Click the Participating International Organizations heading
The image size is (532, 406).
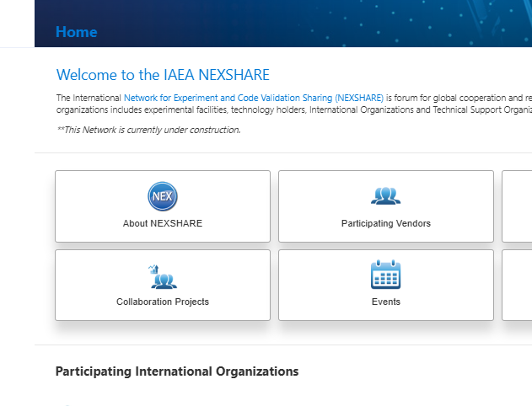click(177, 371)
